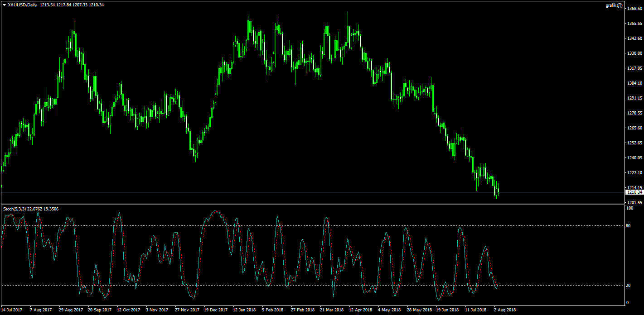Click the XAUUSD,Daily chart title text
The width and height of the screenshot is (644, 315).
23,5
